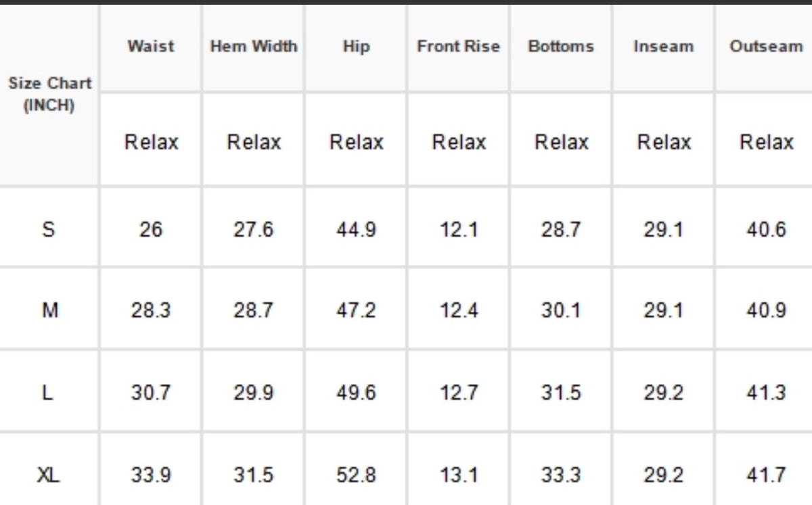Select the Inseam column header

pos(664,47)
